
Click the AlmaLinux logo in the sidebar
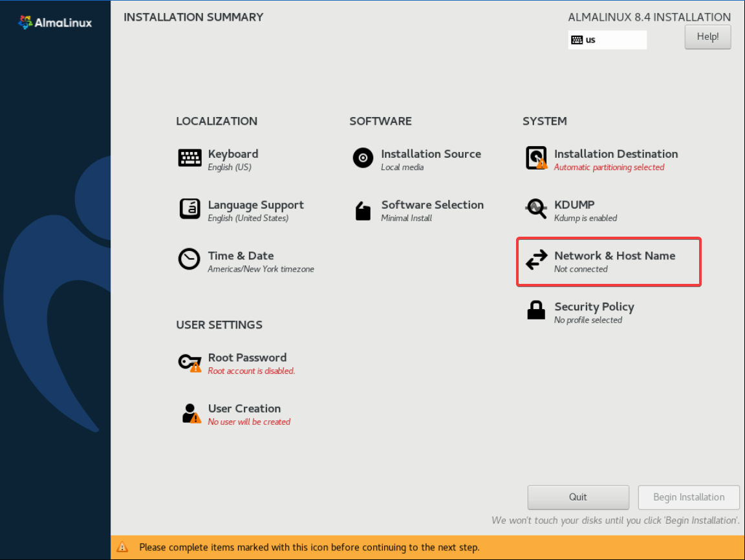pyautogui.click(x=54, y=23)
